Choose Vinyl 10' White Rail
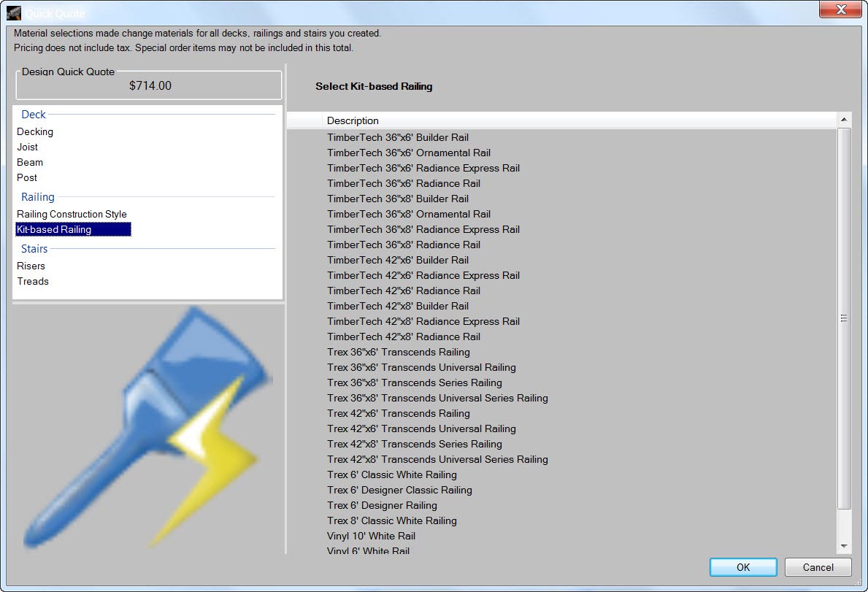Viewport: 868px width, 592px height. pyautogui.click(x=371, y=536)
